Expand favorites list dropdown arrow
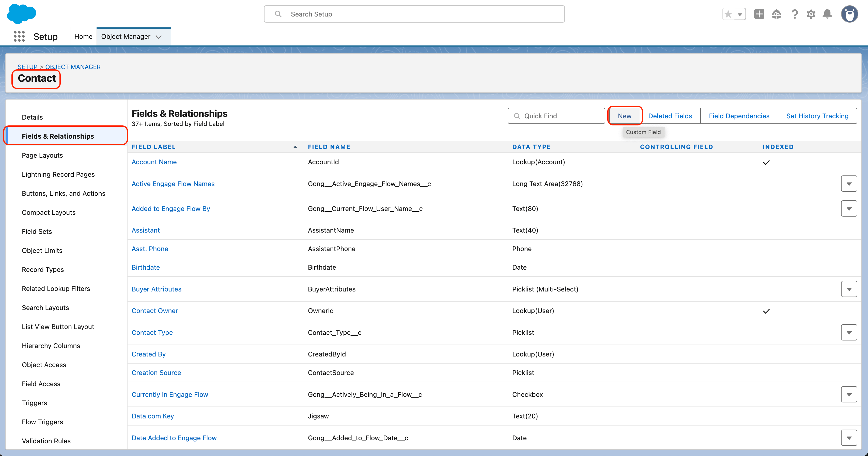Image resolution: width=868 pixels, height=456 pixels. [740, 14]
